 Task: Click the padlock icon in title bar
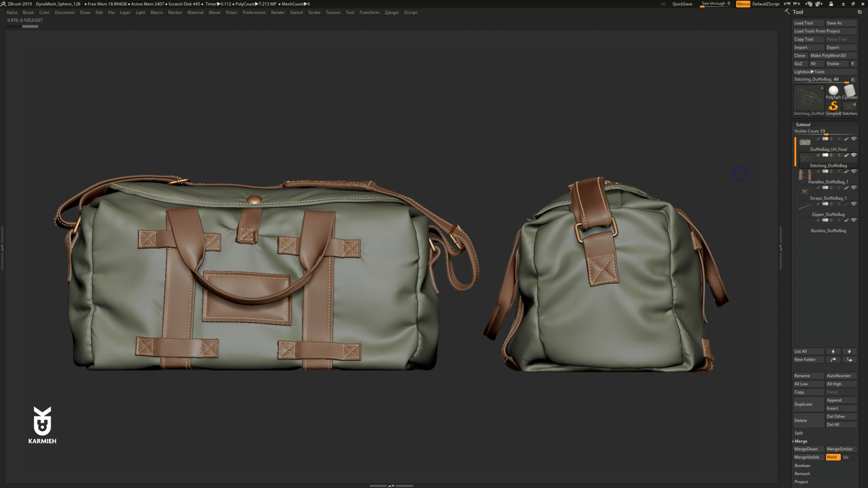(831, 4)
